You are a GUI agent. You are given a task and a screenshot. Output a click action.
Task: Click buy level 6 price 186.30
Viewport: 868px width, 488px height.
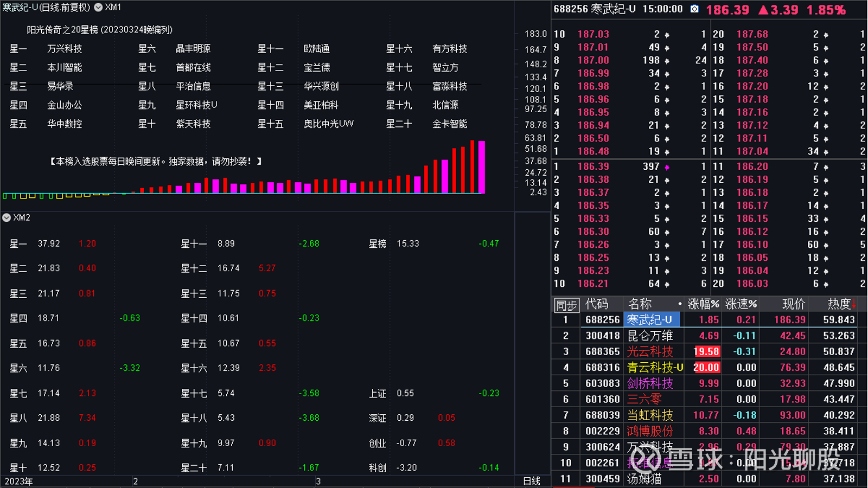tap(593, 232)
